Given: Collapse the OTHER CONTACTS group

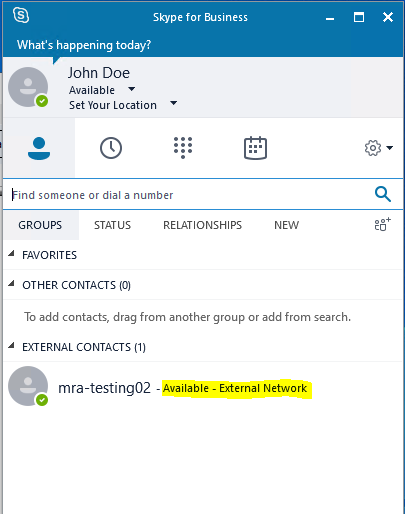Looking at the screenshot, I should click(11, 284).
